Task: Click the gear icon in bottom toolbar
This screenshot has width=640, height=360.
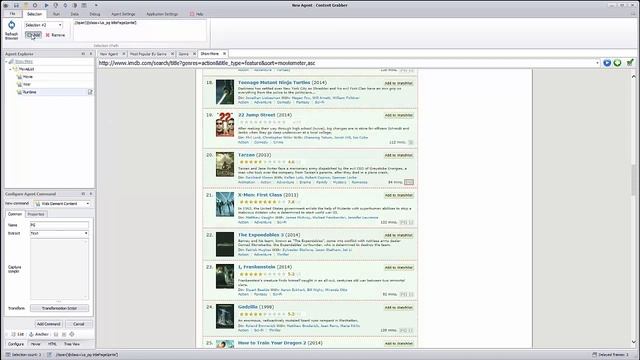Action: pyautogui.click(x=72, y=334)
